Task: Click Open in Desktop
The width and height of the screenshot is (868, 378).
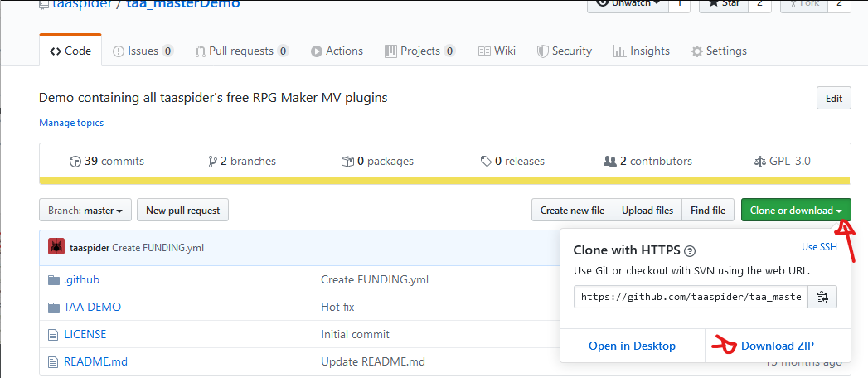Action: (633, 346)
